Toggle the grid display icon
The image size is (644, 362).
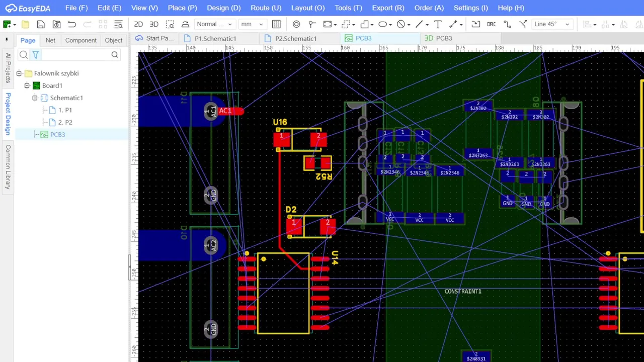click(x=276, y=24)
